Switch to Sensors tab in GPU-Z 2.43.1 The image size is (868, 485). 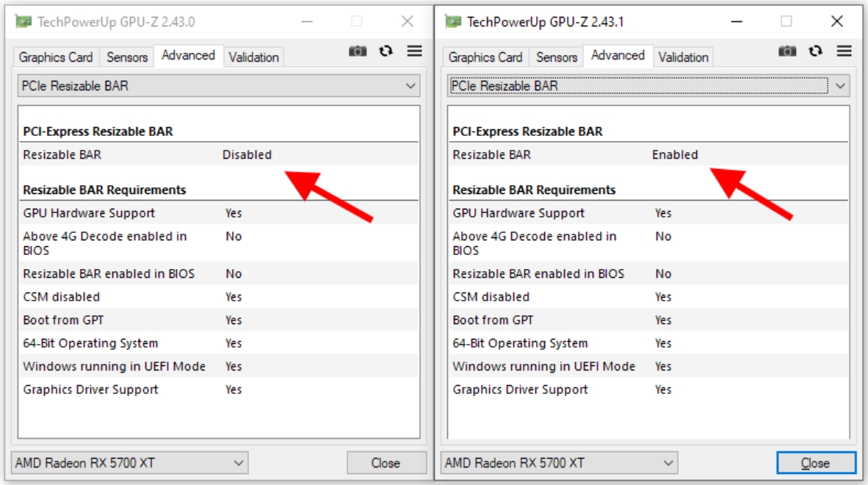pyautogui.click(x=557, y=57)
